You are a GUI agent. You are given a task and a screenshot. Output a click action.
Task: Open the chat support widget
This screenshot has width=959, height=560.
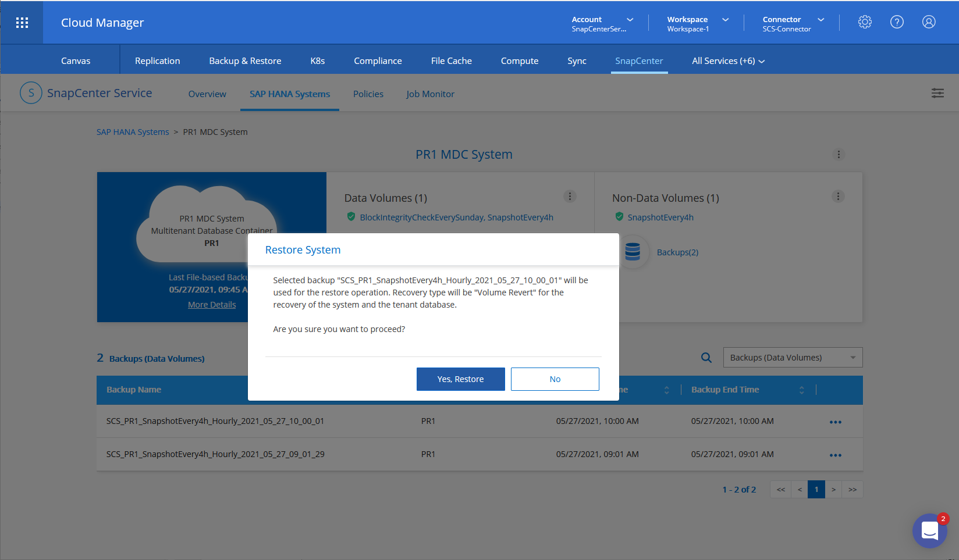coord(930,530)
